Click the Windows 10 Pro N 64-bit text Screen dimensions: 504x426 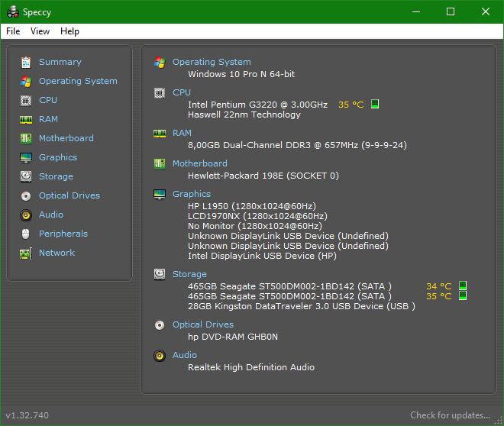click(x=241, y=74)
